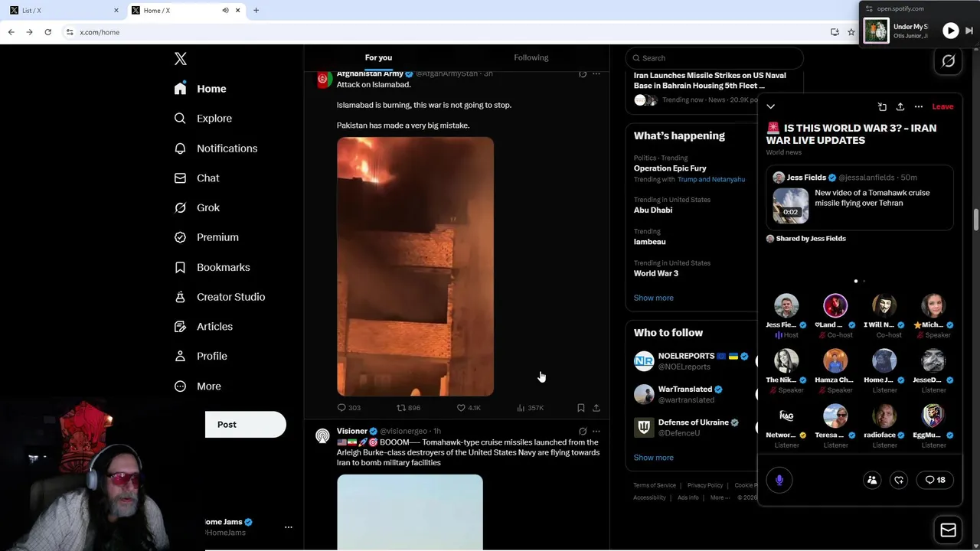Viewport: 980px width, 551px height.
Task: Open Explore from sidebar
Action: click(x=203, y=119)
